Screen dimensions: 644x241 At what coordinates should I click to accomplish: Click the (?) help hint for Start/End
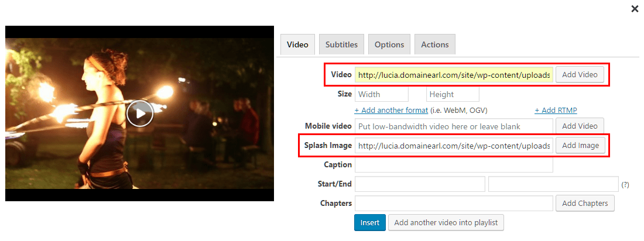(625, 185)
